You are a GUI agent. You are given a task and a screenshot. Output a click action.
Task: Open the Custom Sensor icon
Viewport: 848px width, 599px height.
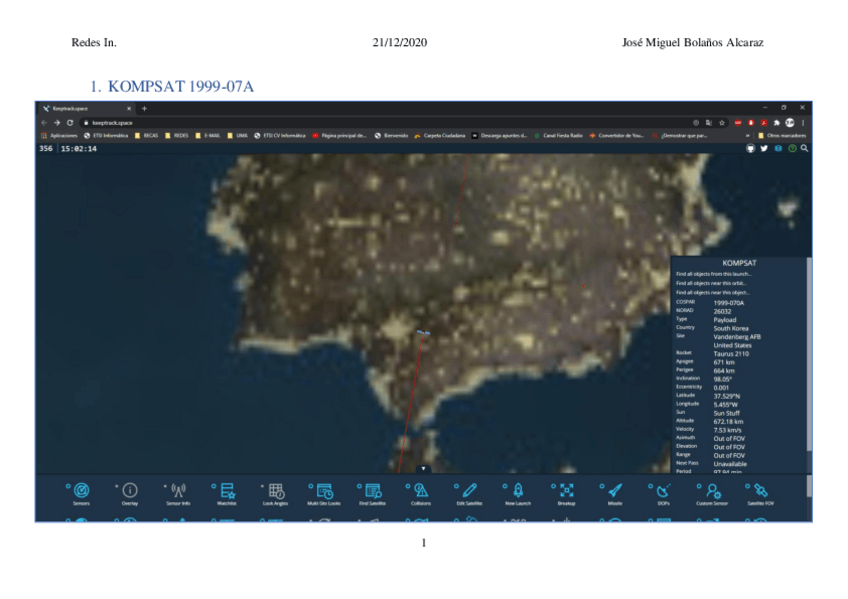coord(712,489)
